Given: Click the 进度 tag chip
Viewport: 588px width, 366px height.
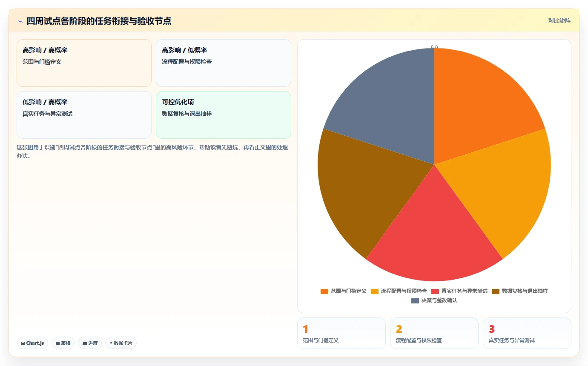Looking at the screenshot, I should pos(90,343).
